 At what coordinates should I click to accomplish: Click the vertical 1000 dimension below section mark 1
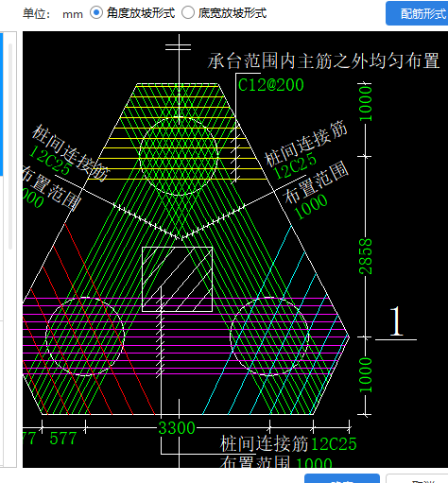click(366, 375)
